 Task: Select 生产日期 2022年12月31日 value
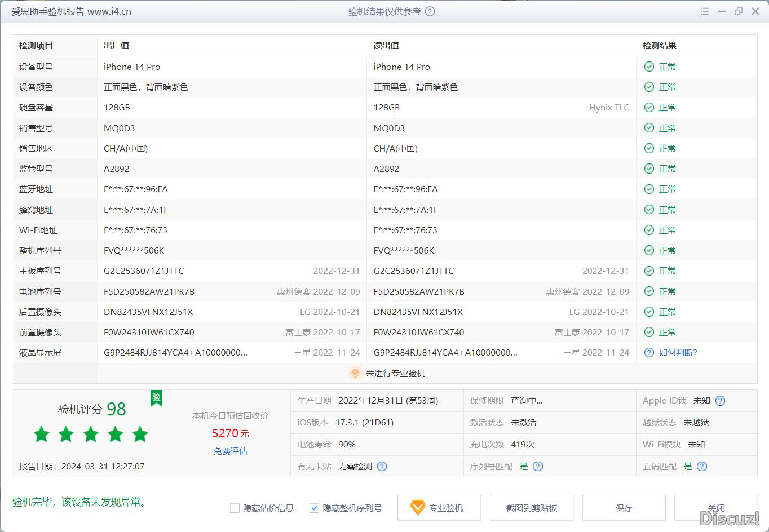pyautogui.click(x=388, y=401)
